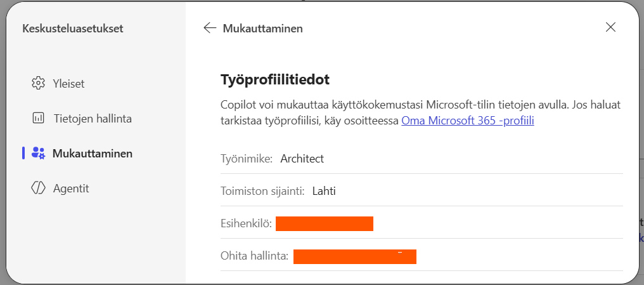644x285 pixels.
Task: Switch to the Tietojen hallinta section
Action: click(x=93, y=118)
